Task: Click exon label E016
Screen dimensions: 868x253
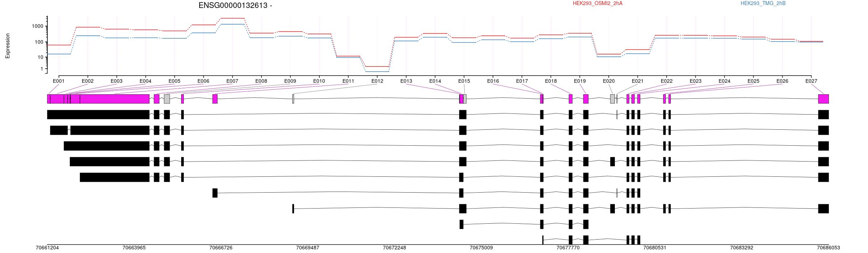Action: [493, 81]
